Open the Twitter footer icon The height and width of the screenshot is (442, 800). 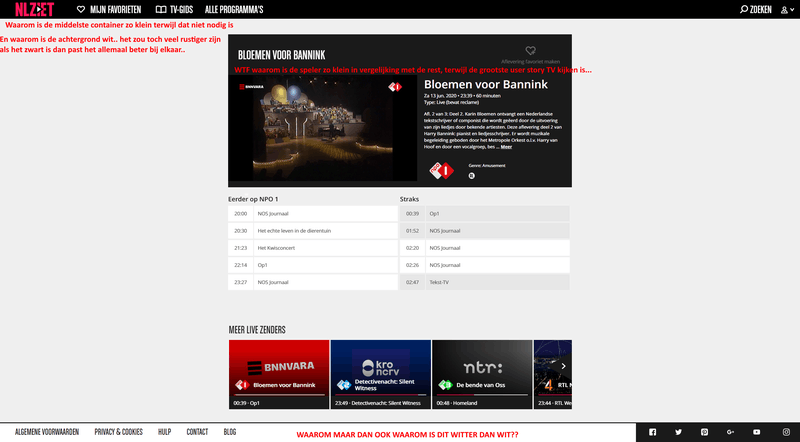click(679, 432)
